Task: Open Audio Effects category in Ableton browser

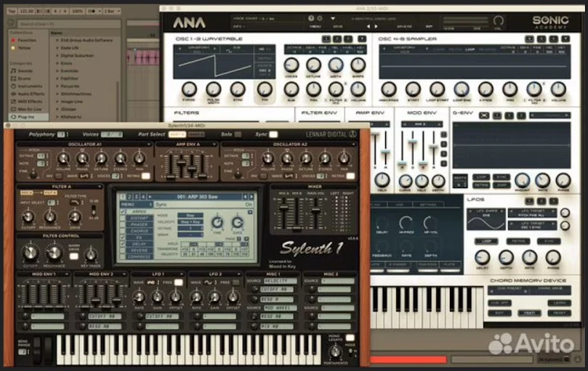Action: coord(27,94)
